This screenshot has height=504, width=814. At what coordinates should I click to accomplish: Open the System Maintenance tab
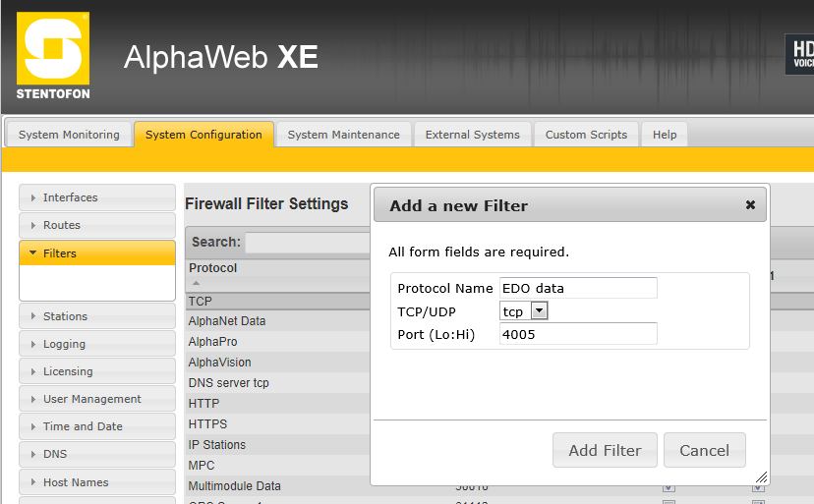pos(343,135)
